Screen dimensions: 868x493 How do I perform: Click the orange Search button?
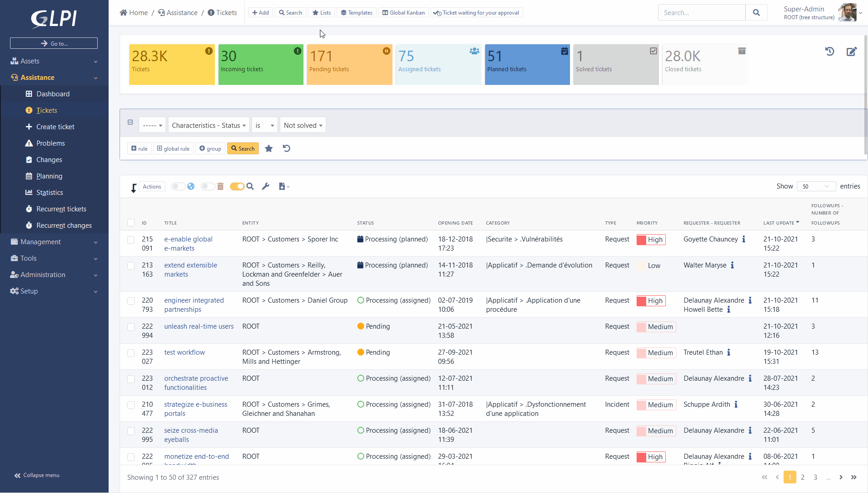pos(243,148)
